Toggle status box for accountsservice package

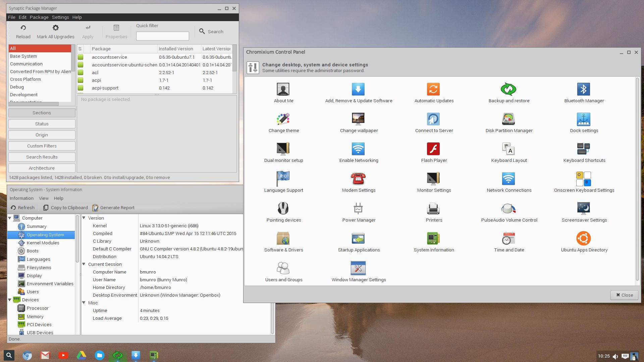[x=80, y=57]
